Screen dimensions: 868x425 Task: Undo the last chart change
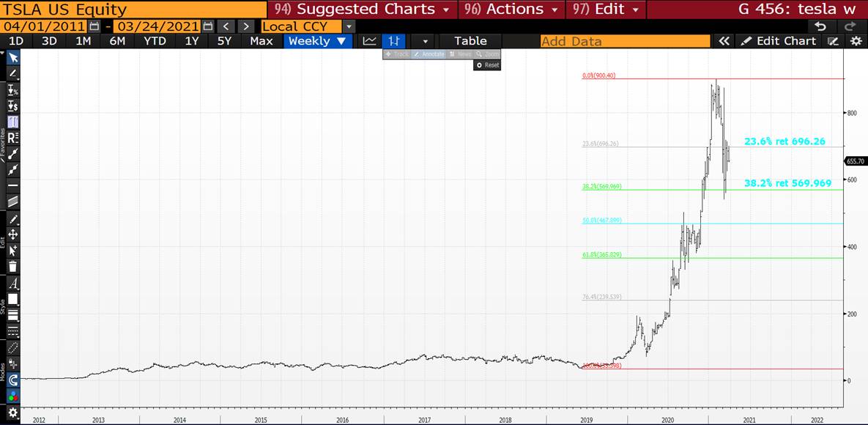click(x=821, y=26)
